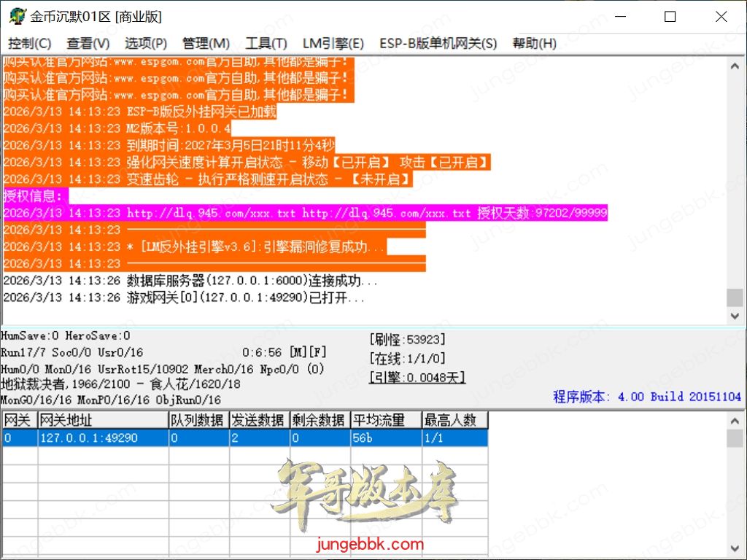The image size is (747, 560).
Task: Click the log panel scroll-up arrow
Action: pos(735,64)
